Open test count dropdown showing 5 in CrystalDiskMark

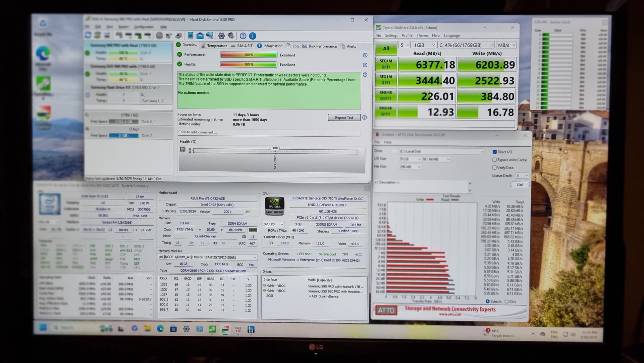pyautogui.click(x=405, y=45)
